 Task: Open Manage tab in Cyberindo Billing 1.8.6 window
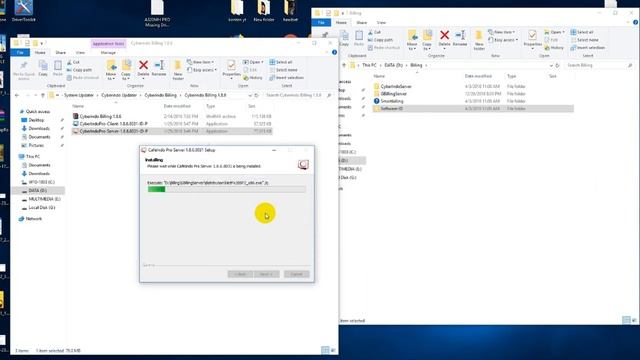(x=108, y=53)
